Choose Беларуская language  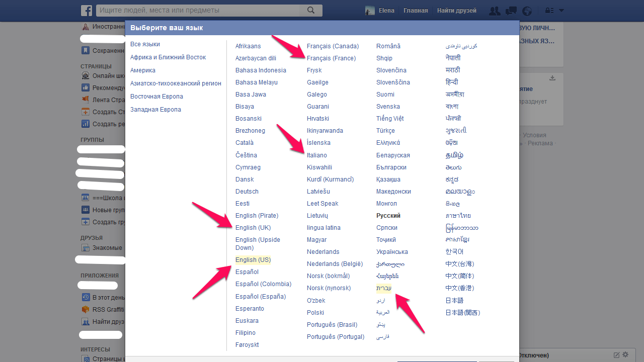pyautogui.click(x=393, y=155)
